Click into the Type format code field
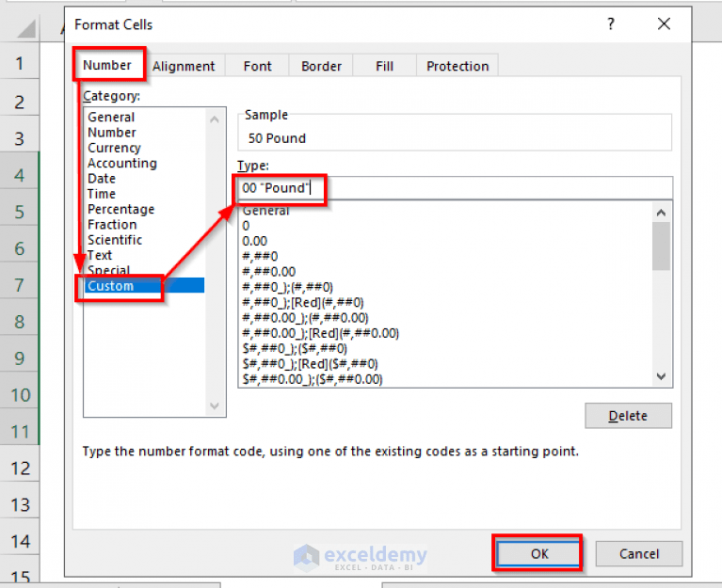 [x=455, y=188]
